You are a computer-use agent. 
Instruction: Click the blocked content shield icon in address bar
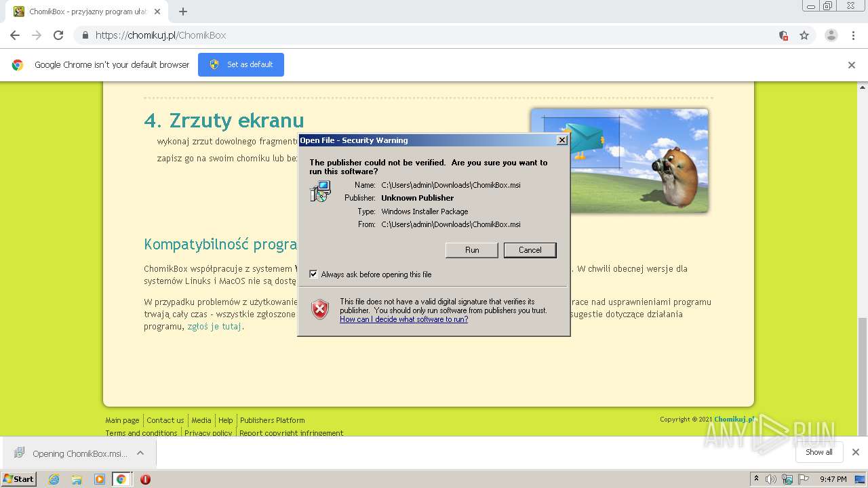point(783,35)
